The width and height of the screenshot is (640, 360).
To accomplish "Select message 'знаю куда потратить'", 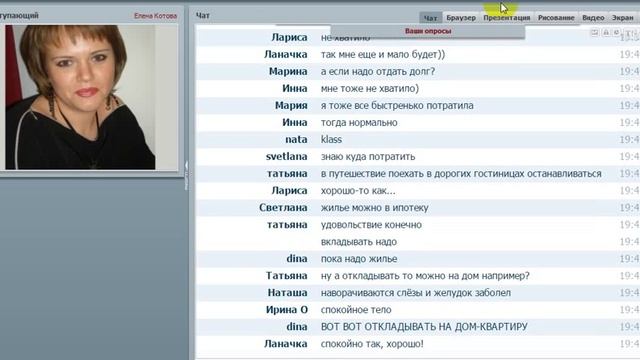I will [x=368, y=157].
